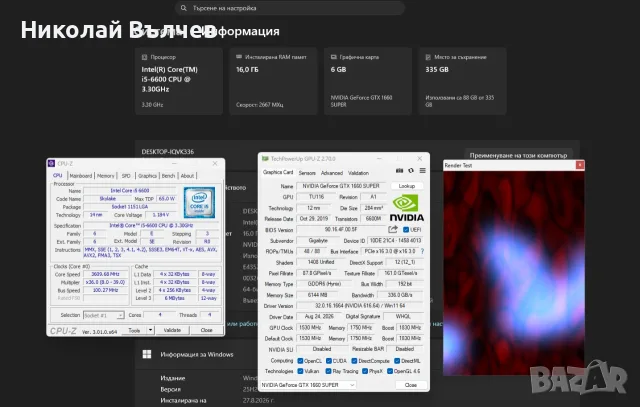Close the Render Test window
Viewport: 640px width, 407px height.
(x=580, y=165)
